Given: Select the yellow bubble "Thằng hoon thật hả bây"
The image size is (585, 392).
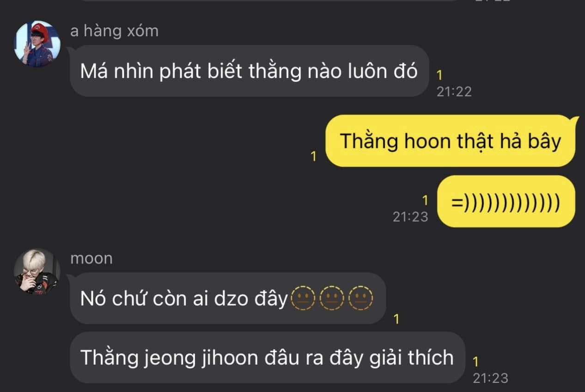Looking at the screenshot, I should coord(451,141).
